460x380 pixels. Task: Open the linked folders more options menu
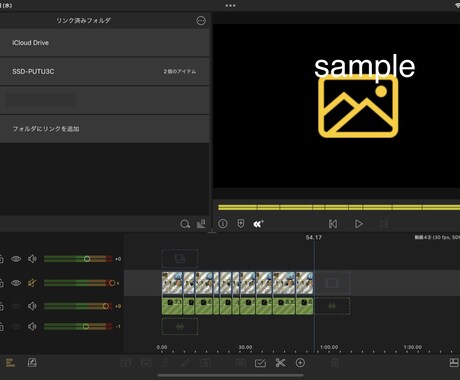[x=201, y=21]
